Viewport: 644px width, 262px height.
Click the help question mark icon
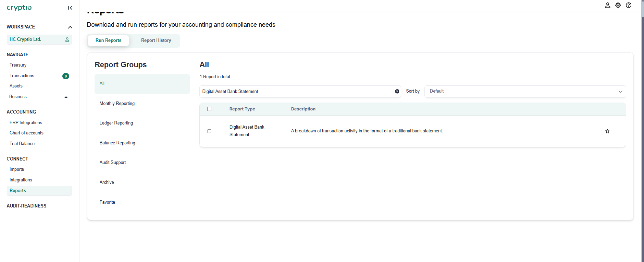pos(629,5)
